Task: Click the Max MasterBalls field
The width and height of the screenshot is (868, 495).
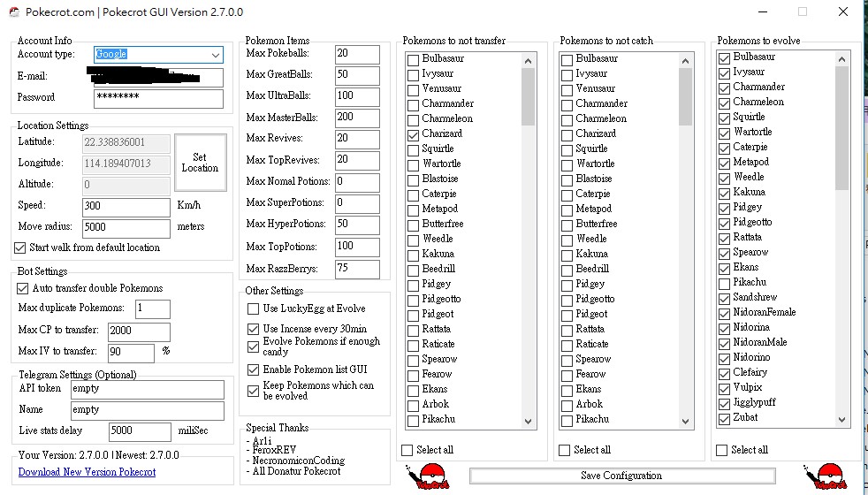Action: (358, 118)
